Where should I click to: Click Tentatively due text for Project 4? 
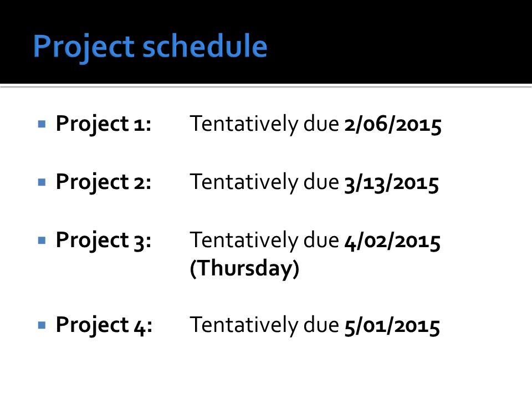click(264, 326)
